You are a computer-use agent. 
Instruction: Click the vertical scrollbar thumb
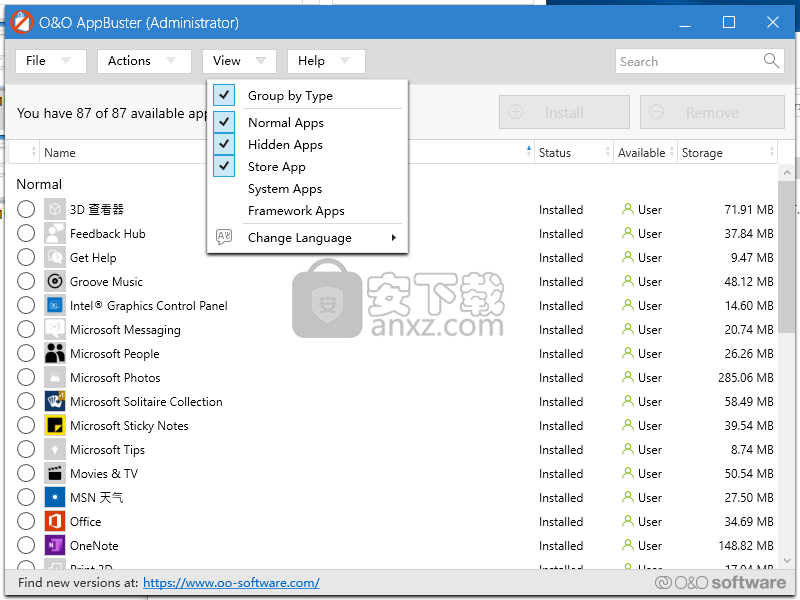pos(787,257)
